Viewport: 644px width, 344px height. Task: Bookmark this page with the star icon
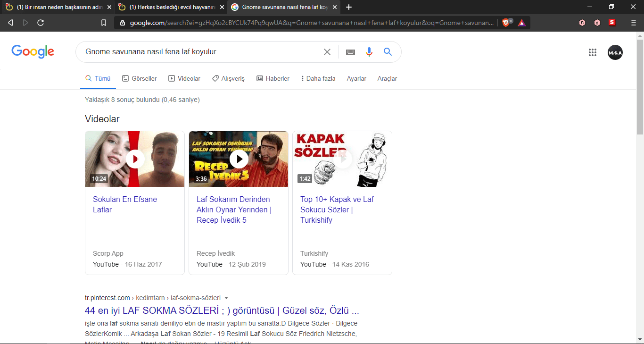tap(104, 22)
